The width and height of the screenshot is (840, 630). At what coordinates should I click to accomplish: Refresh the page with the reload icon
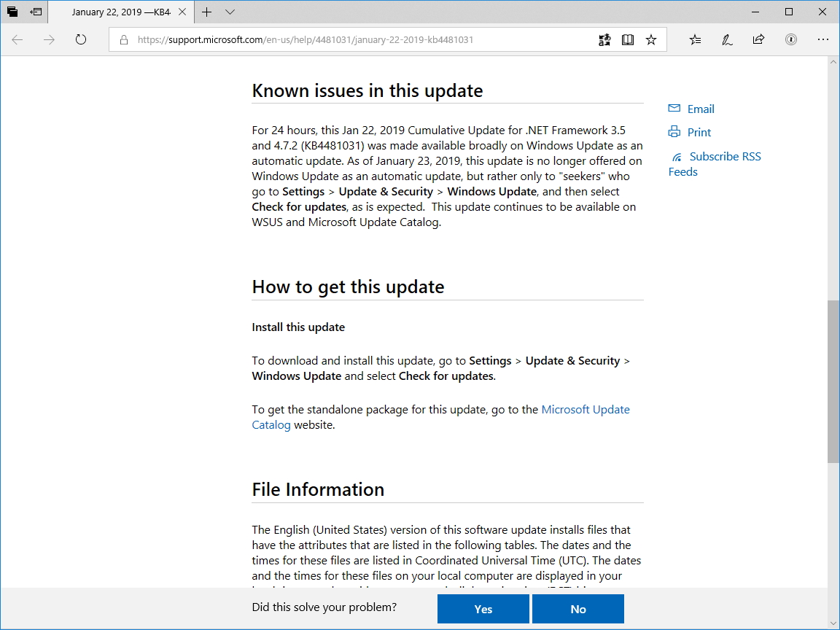(x=81, y=39)
